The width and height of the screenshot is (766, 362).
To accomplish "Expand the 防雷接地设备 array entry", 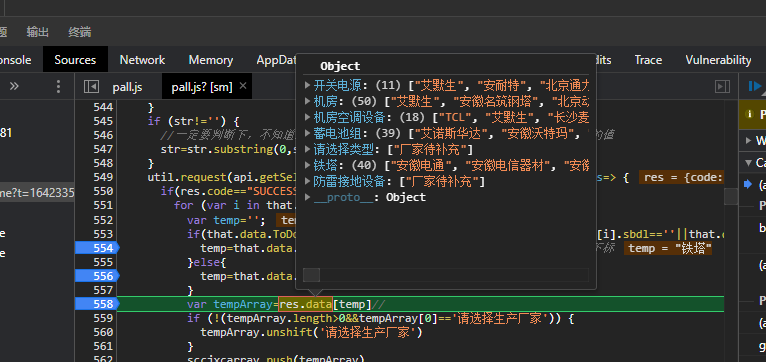I will [307, 181].
